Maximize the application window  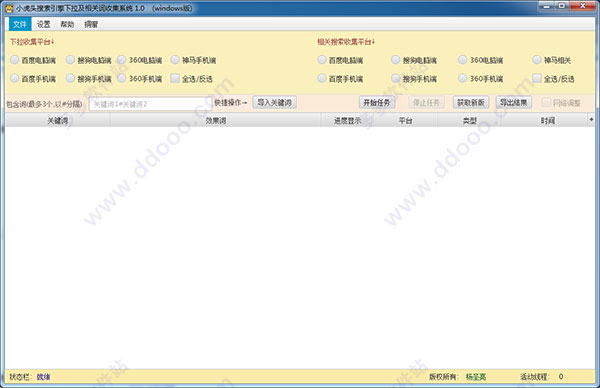tap(562, 6)
